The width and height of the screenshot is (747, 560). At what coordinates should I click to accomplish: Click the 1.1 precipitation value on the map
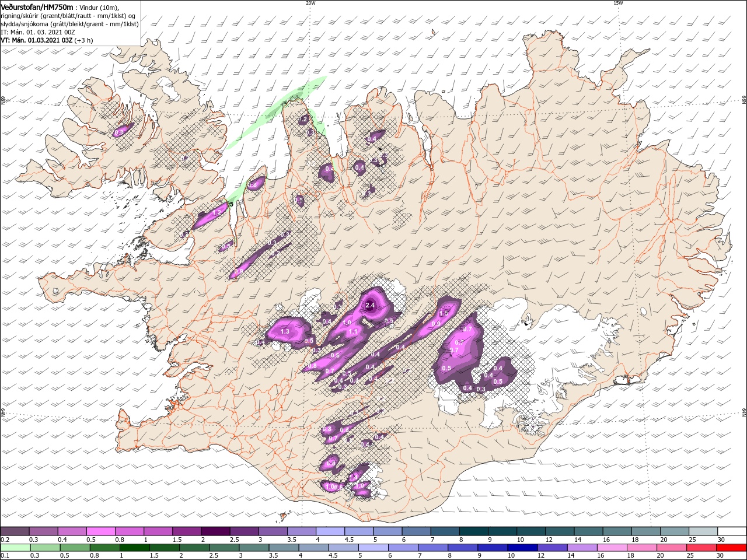(352, 331)
